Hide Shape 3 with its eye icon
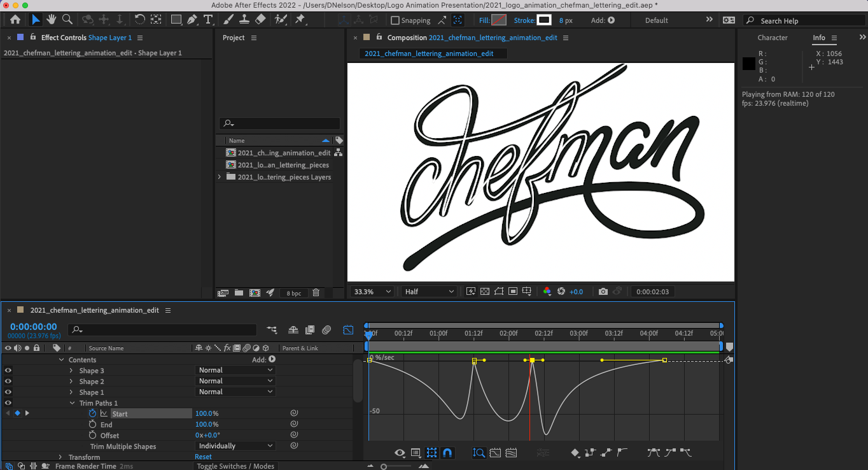Screen dimensions: 868x470 [8, 371]
